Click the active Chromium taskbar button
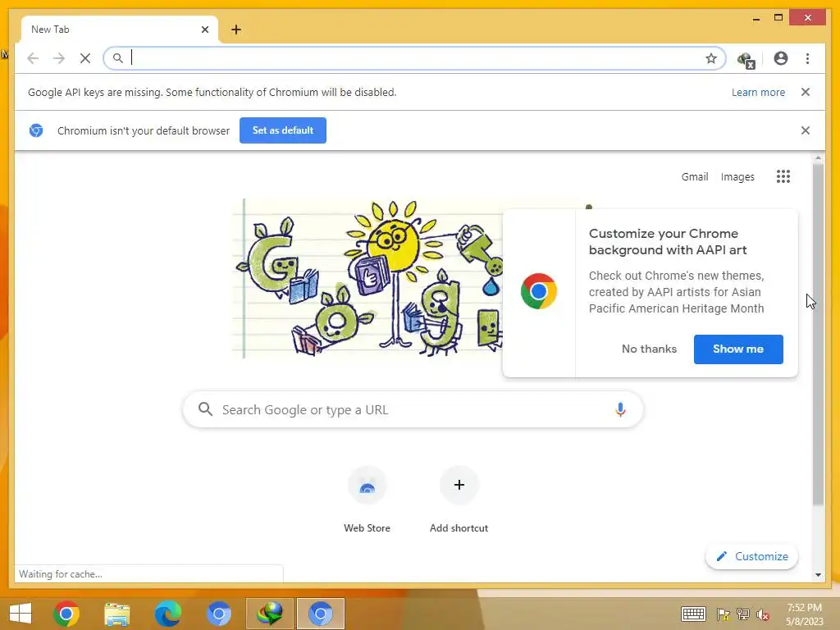This screenshot has height=630, width=840. tap(321, 614)
